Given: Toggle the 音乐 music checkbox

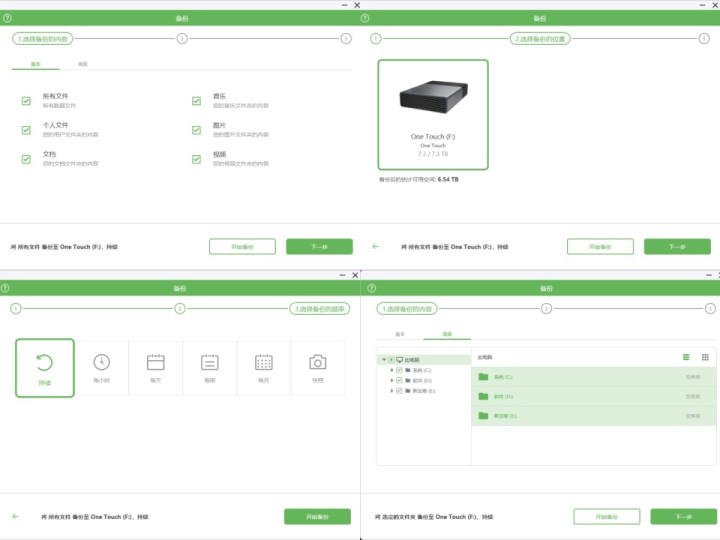Looking at the screenshot, I should (197, 101).
